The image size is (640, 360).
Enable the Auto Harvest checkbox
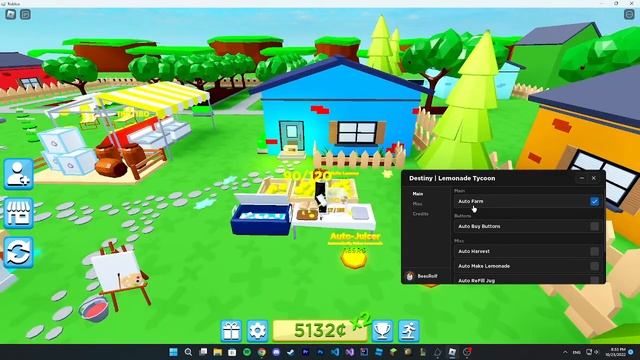[x=594, y=251]
